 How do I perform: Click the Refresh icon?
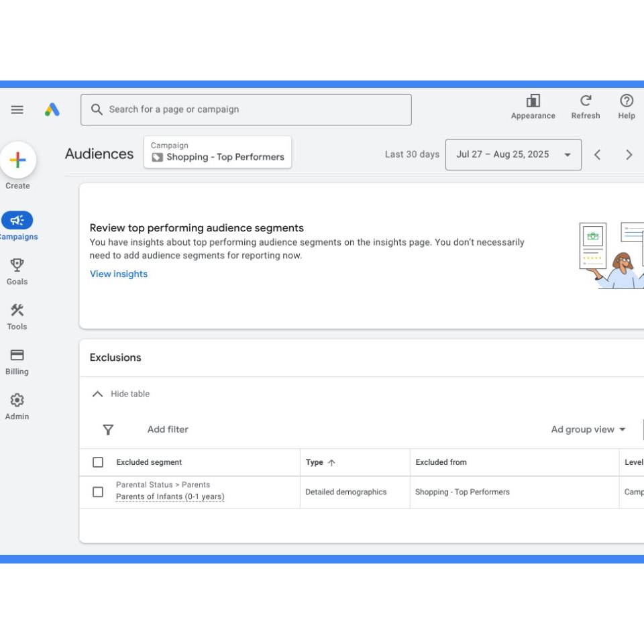coord(585,101)
